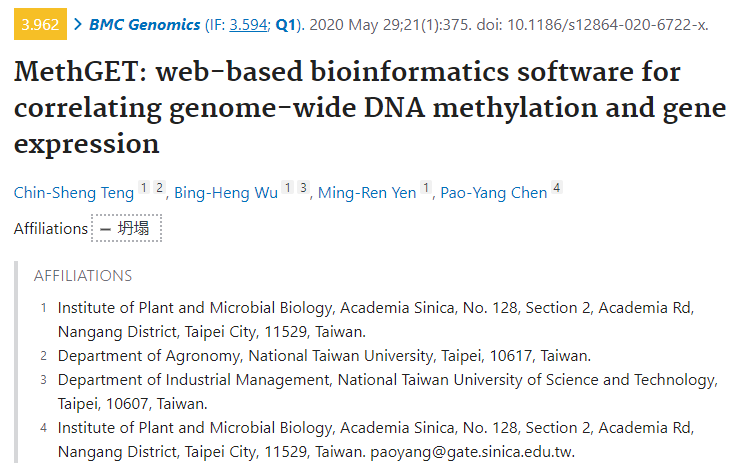Screen dimensions: 733x467
Task: Open author Chin-Sheng Teng link
Action: coord(74,193)
